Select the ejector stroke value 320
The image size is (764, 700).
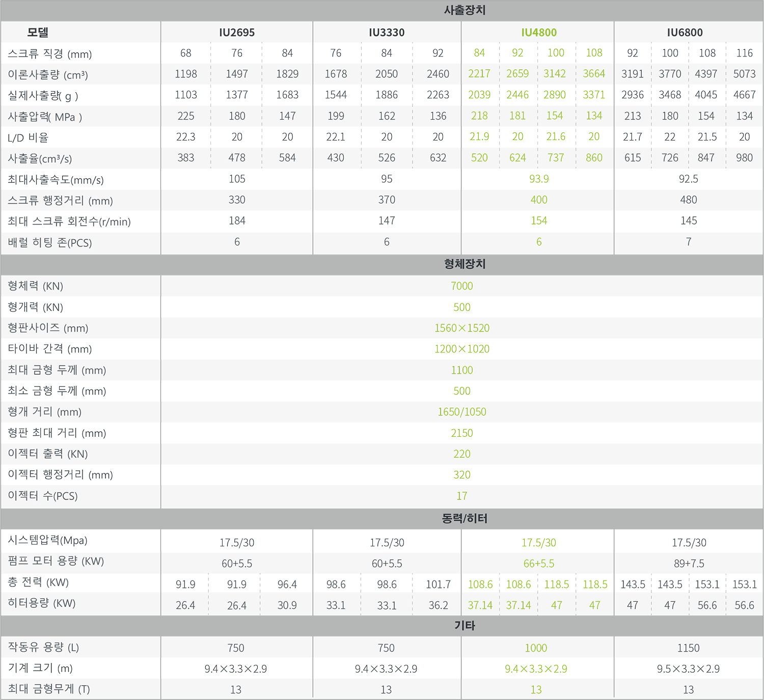pyautogui.click(x=462, y=475)
